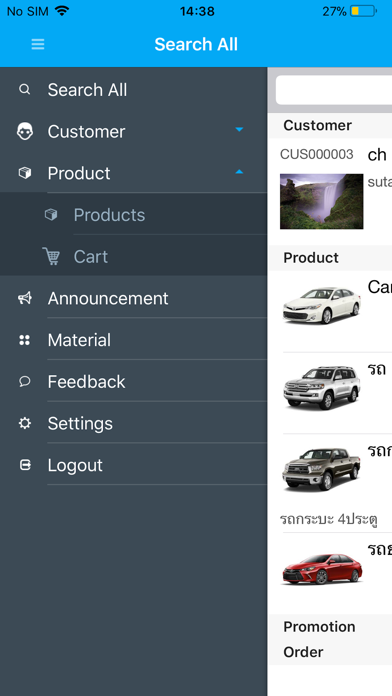This screenshot has height=696, width=392.
Task: Collapse the Product submenu arrow
Action: [x=239, y=171]
